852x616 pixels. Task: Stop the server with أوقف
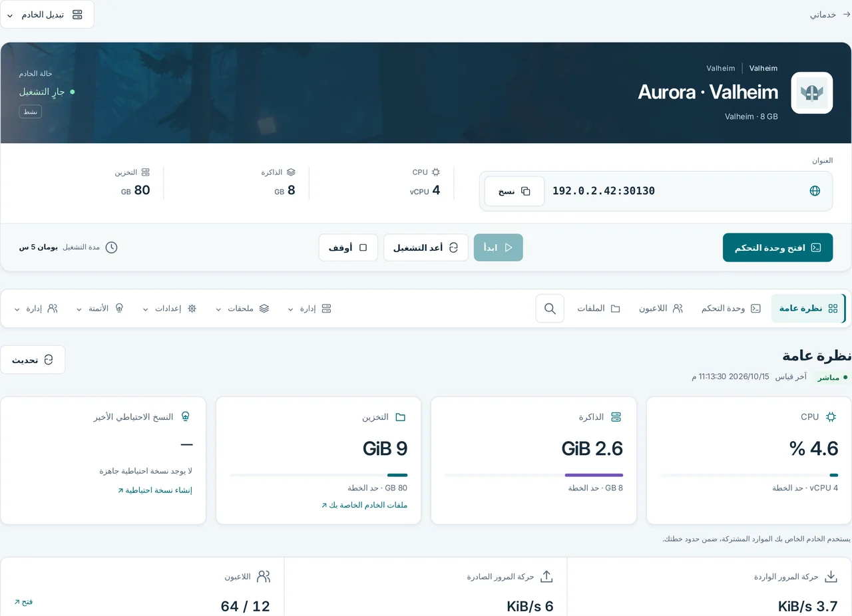(348, 247)
